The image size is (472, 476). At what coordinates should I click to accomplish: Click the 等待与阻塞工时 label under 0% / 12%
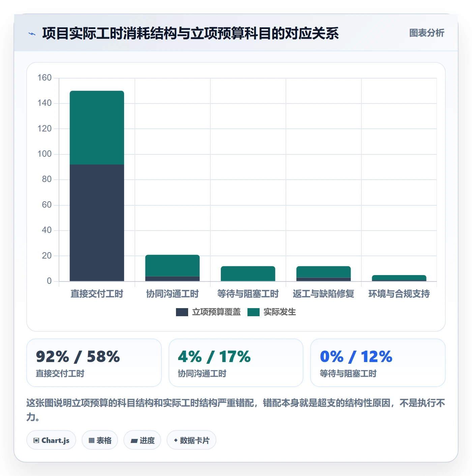point(348,374)
